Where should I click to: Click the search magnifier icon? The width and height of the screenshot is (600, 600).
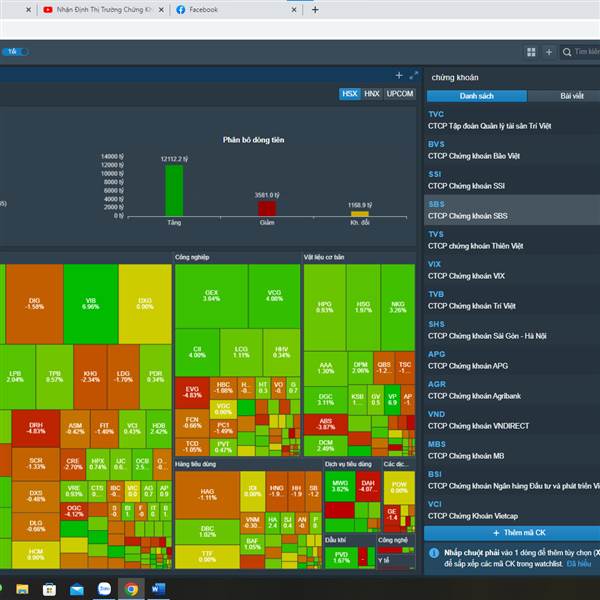(x=567, y=52)
